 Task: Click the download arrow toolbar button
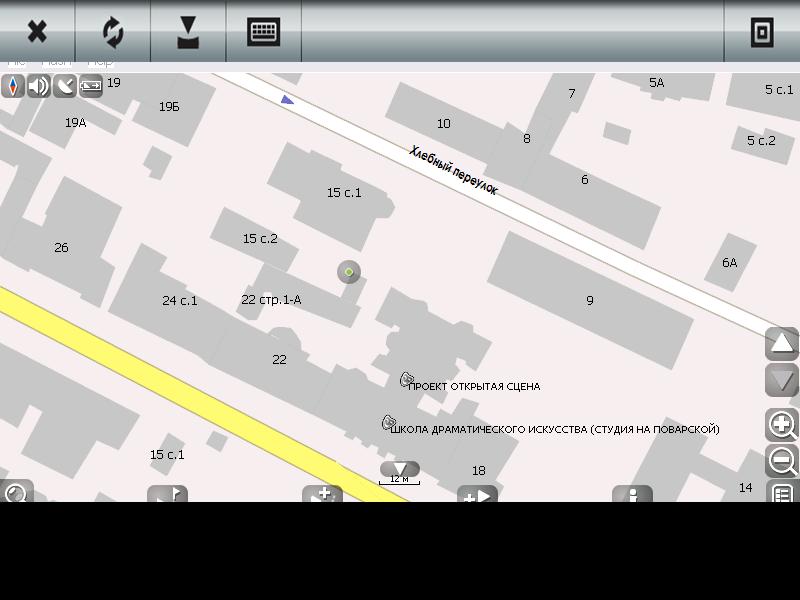click(188, 32)
